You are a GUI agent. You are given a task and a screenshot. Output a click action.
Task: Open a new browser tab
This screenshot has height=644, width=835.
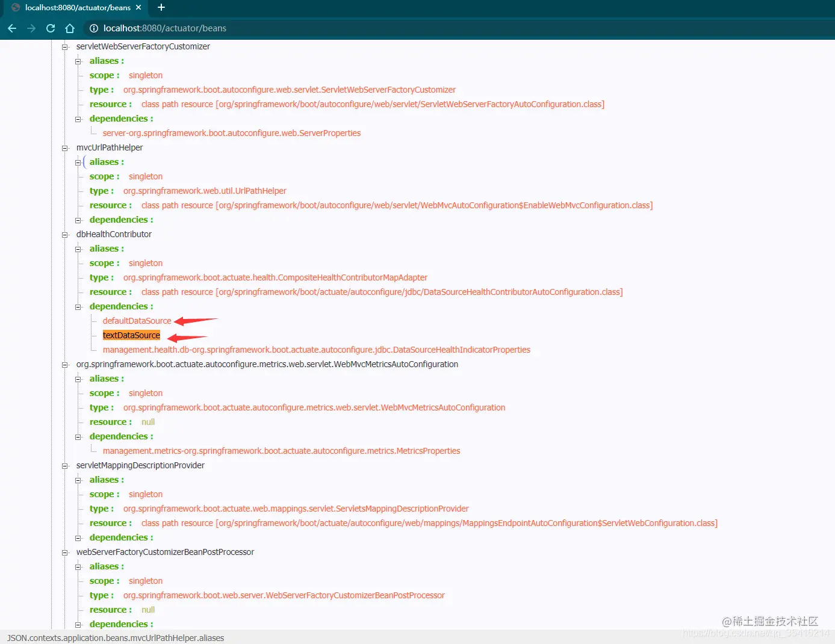(161, 7)
